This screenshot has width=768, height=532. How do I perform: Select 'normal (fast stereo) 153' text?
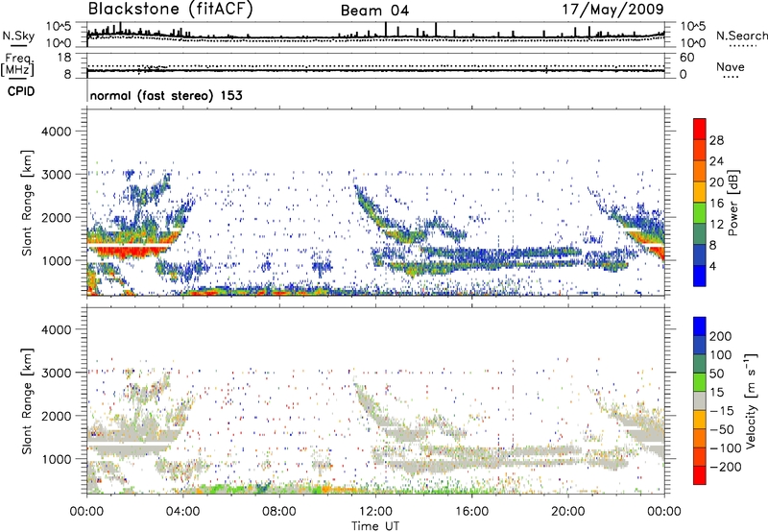tap(166, 95)
